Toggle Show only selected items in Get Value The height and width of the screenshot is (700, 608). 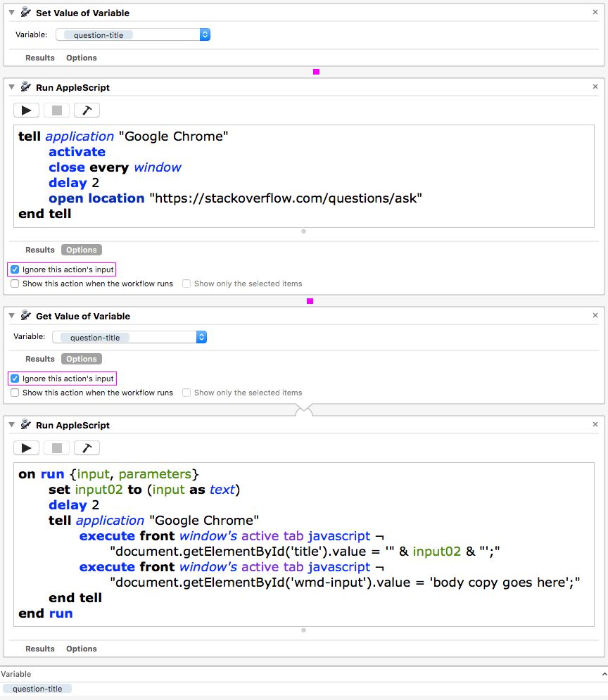point(186,393)
